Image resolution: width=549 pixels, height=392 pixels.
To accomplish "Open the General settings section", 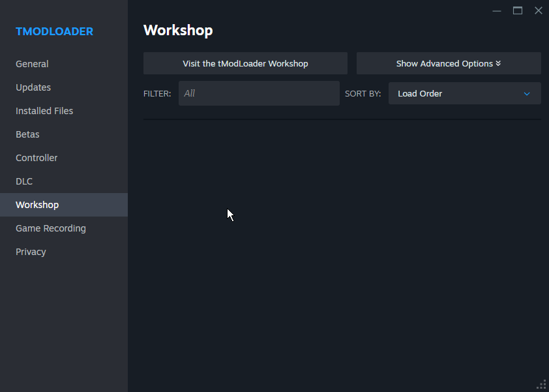I will 64,64.
